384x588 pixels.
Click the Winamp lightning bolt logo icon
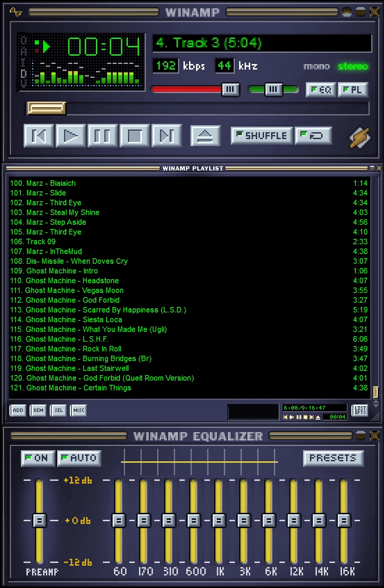point(360,137)
